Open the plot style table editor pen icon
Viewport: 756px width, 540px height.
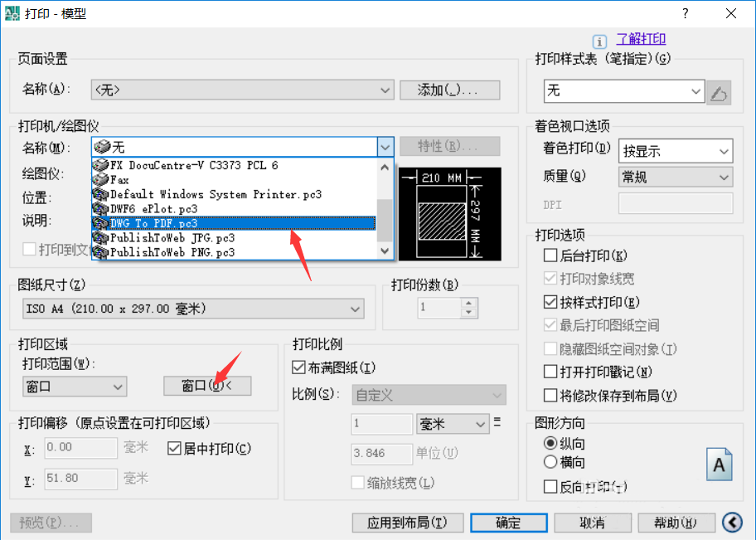pyautogui.click(x=719, y=91)
